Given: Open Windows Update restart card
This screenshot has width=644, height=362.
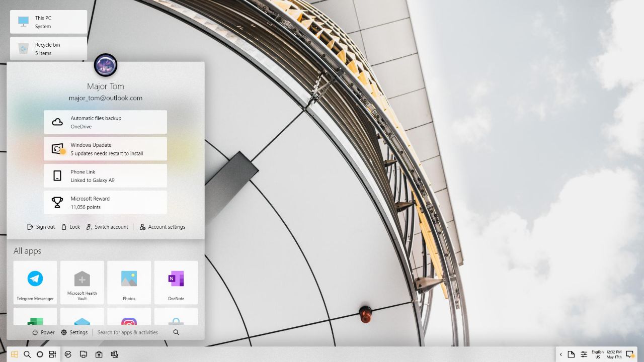Looking at the screenshot, I should point(105,149).
